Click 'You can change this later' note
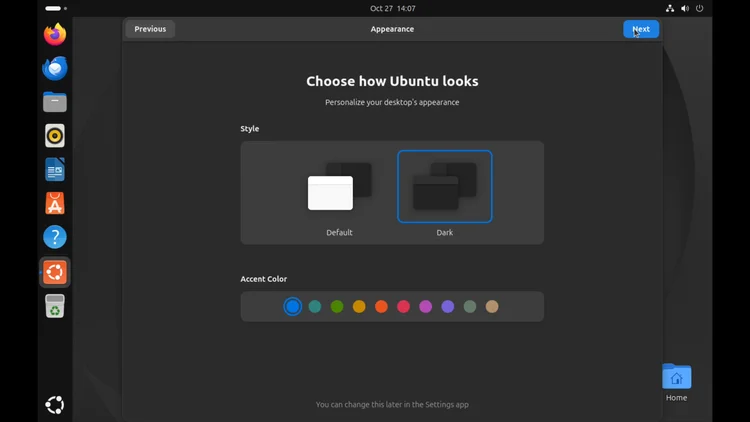Viewport: 750px width, 422px height. (392, 404)
